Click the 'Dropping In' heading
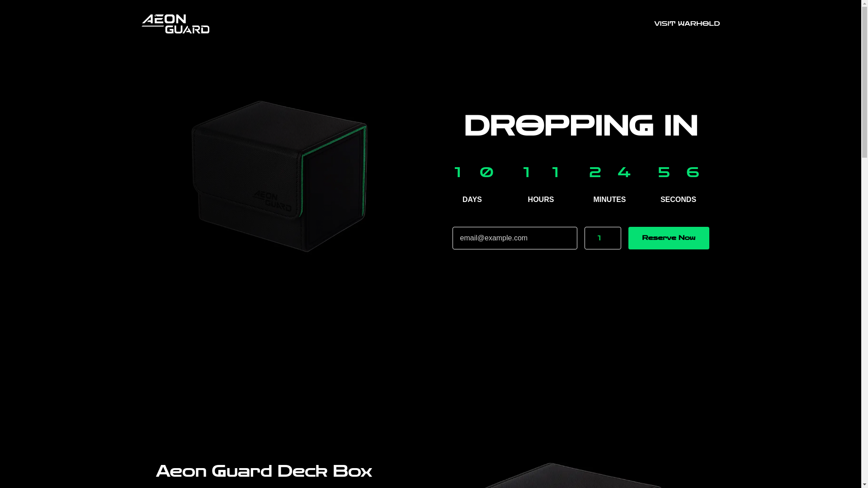 point(581,126)
